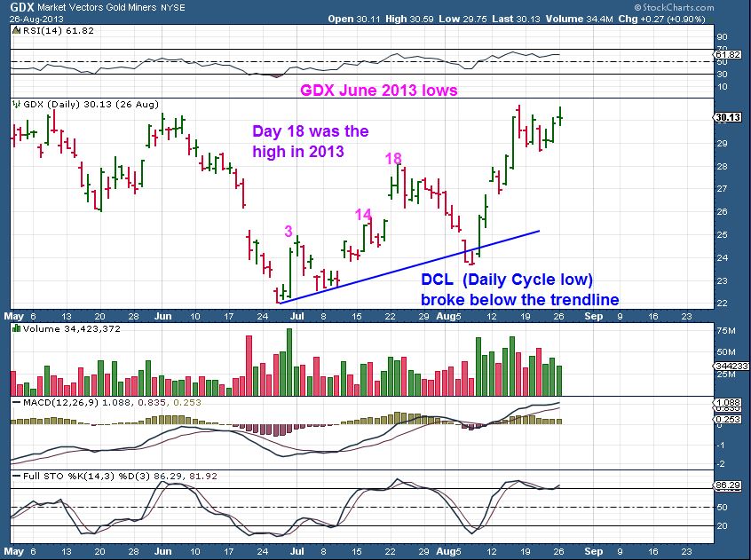Click the Sep label on the price panel date axis
Screen dimensions: 751x560
(x=593, y=316)
